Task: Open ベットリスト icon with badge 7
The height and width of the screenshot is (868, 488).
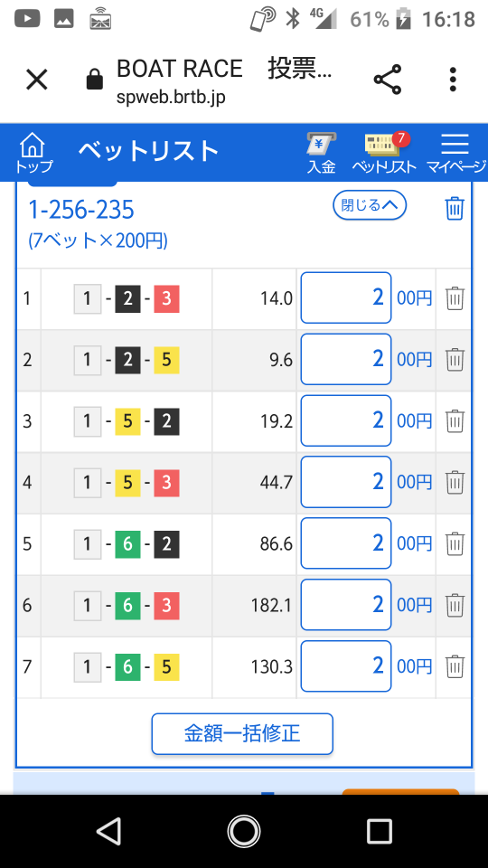Action: (x=383, y=153)
